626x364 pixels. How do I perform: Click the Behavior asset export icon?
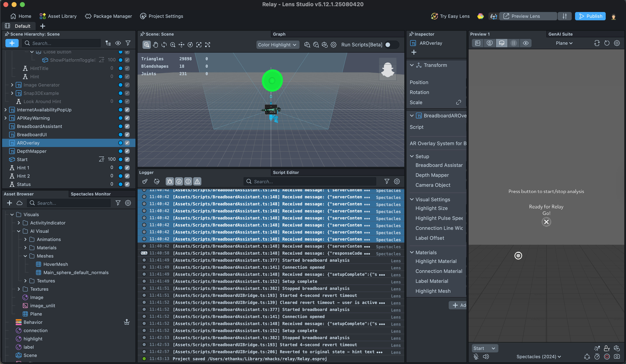point(127,322)
